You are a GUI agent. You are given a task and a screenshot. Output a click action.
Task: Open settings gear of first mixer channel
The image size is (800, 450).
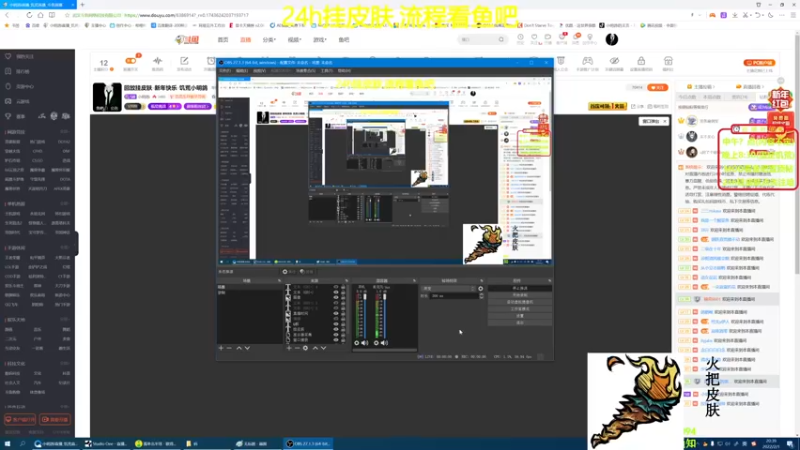pyautogui.click(x=357, y=343)
